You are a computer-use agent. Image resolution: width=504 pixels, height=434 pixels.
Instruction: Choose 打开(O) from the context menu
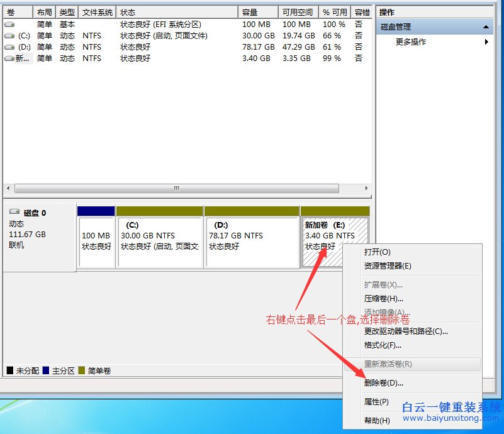tap(378, 252)
